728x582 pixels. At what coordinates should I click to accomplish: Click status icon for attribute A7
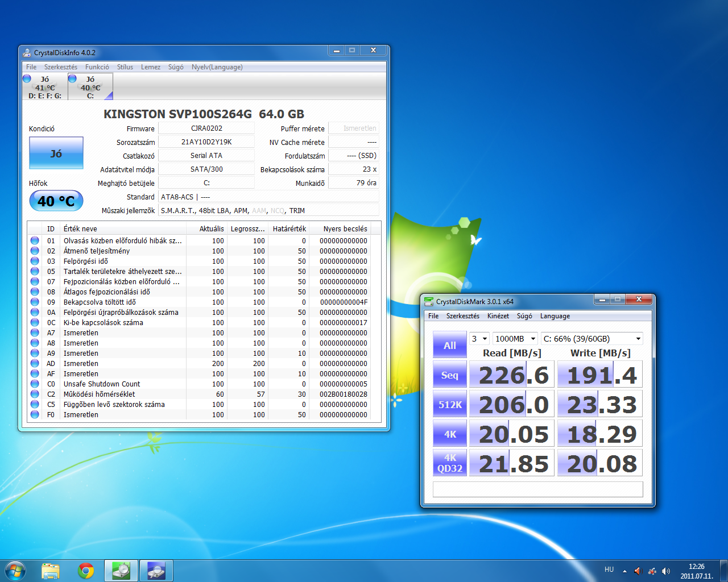coord(35,332)
